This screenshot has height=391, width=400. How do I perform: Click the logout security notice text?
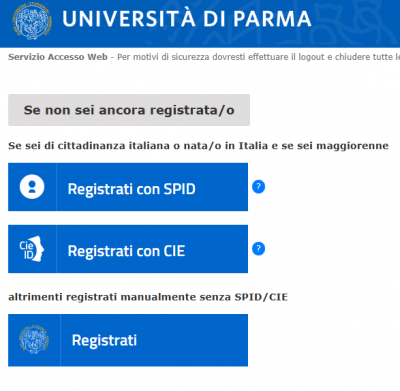(x=258, y=57)
